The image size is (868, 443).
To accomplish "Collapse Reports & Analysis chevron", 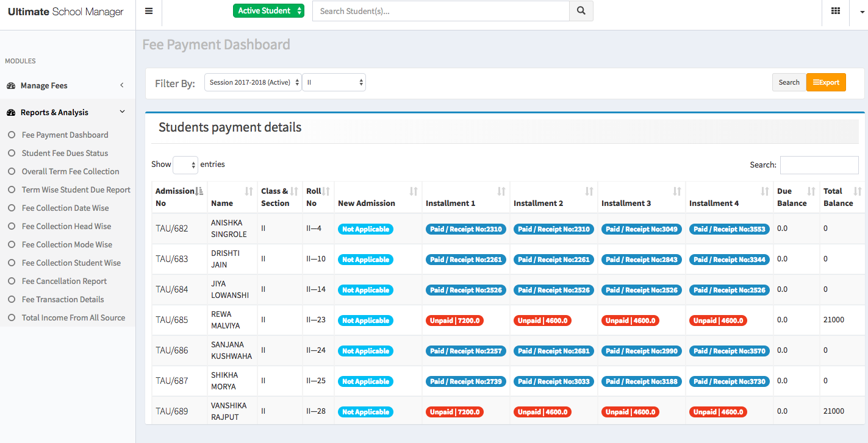I will [x=122, y=112].
